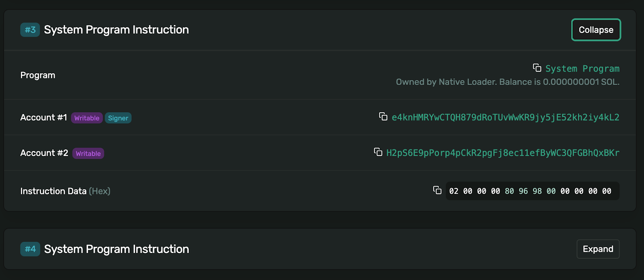The width and height of the screenshot is (644, 280).
Task: Click the Writable badge on Account #1
Action: [87, 118]
